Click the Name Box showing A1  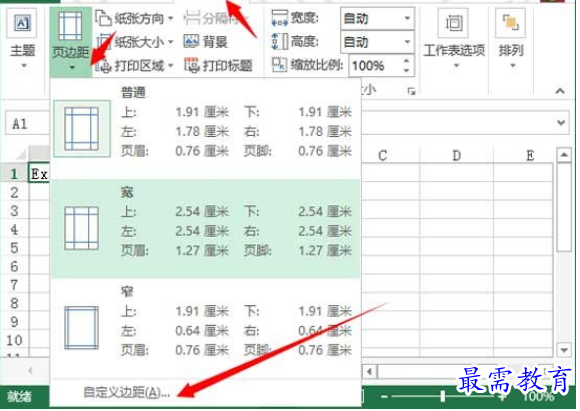27,124
